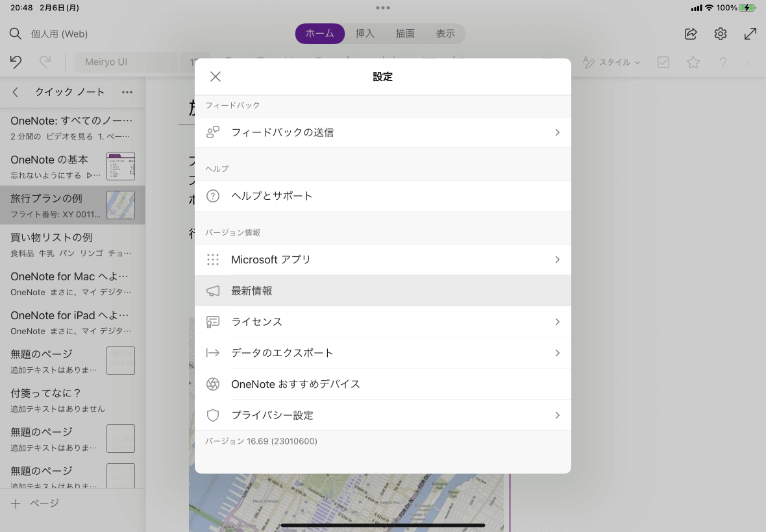Open the スタイル dropdown
This screenshot has width=766, height=532.
pos(612,62)
